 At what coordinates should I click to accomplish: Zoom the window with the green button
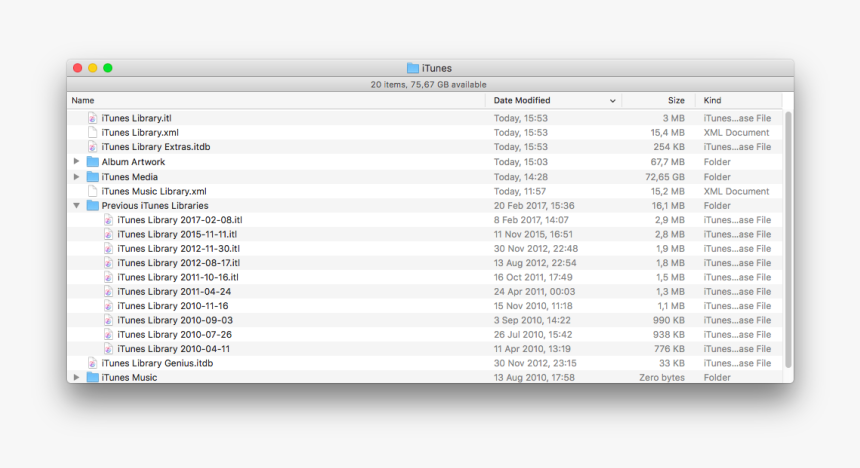108,68
